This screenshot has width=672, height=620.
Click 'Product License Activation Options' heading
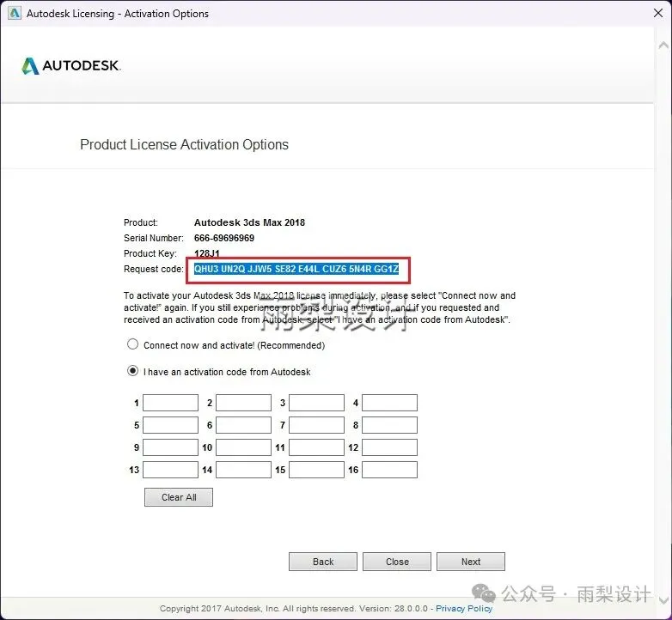(x=184, y=145)
